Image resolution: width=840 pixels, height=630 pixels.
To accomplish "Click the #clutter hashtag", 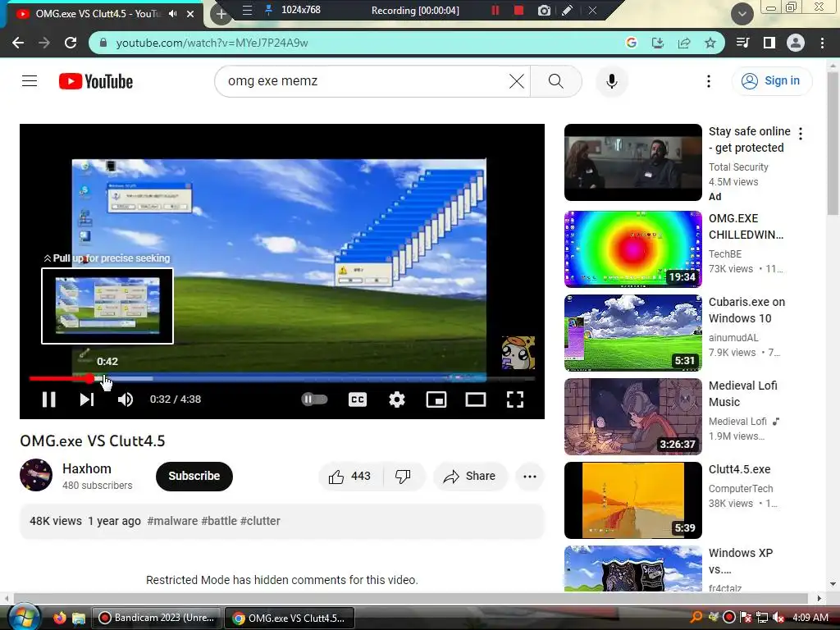I will tap(260, 521).
